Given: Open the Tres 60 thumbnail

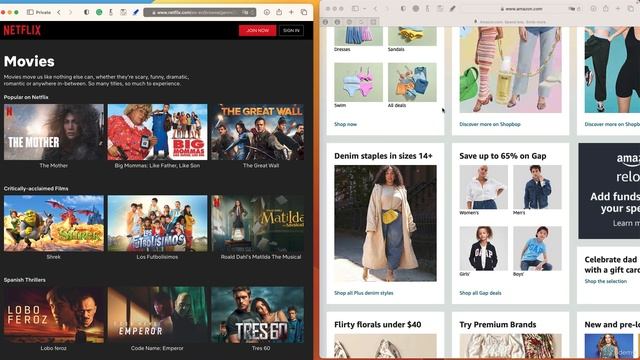Looking at the screenshot, I should point(258,315).
